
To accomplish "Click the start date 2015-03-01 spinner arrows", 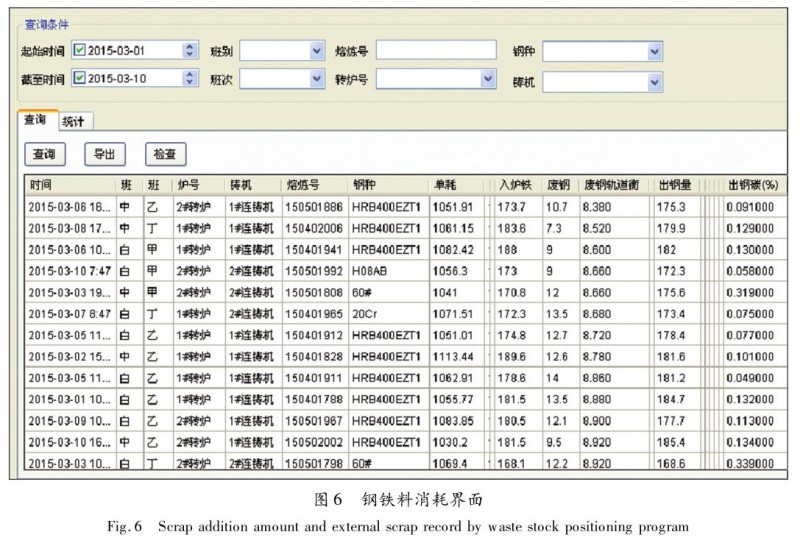I will pos(190,51).
